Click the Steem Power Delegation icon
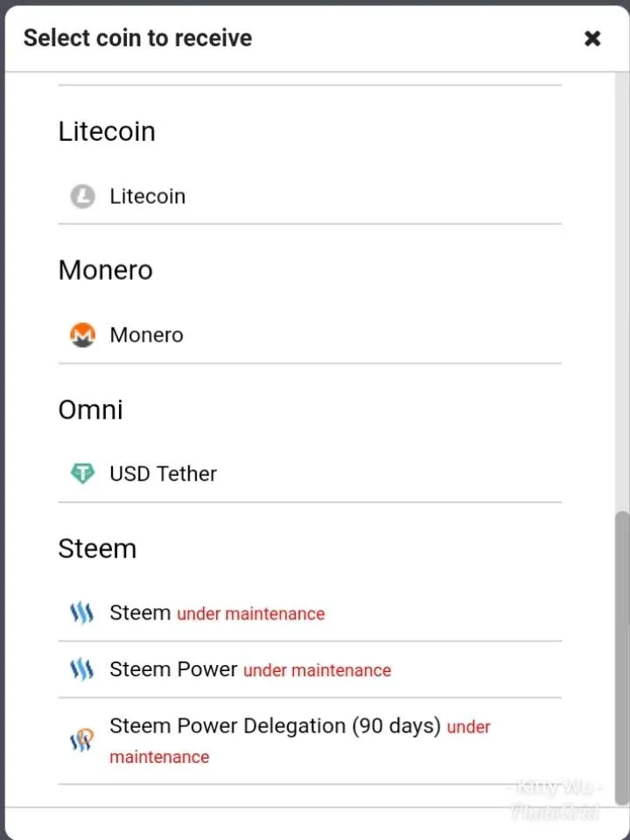This screenshot has width=630, height=840. click(82, 740)
